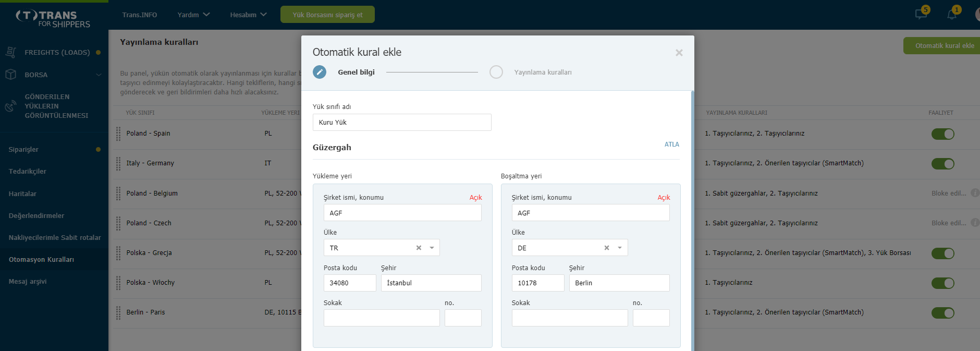Image resolution: width=980 pixels, height=351 pixels.
Task: Grab drag handle of Poland - Czech row
Action: tap(118, 223)
